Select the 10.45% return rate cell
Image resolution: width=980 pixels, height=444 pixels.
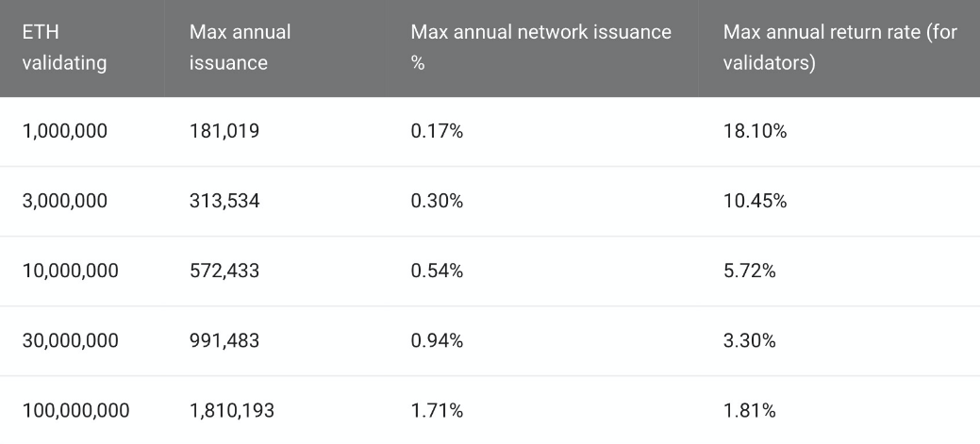pyautogui.click(x=755, y=201)
